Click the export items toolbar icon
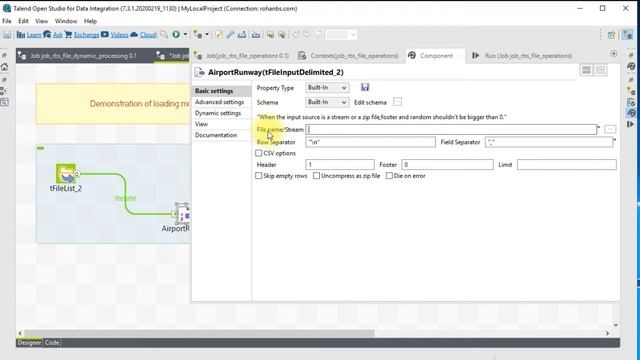The width and height of the screenshot is (640, 360). point(242,35)
